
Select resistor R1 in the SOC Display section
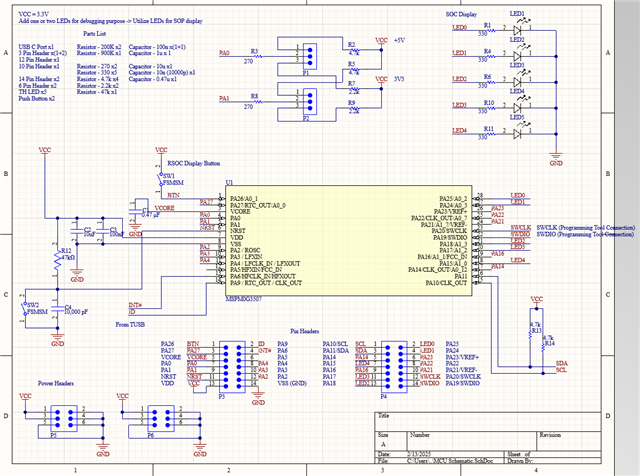click(x=489, y=31)
